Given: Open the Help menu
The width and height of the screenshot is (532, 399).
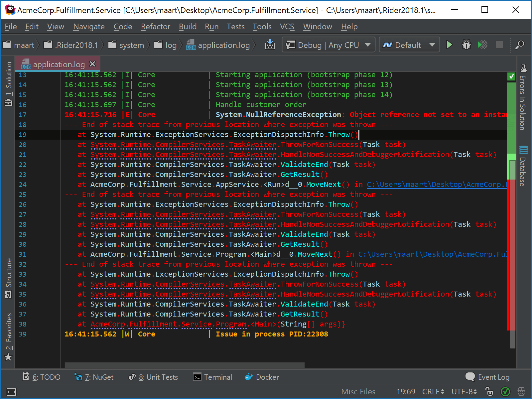Looking at the screenshot, I should click(x=349, y=27).
